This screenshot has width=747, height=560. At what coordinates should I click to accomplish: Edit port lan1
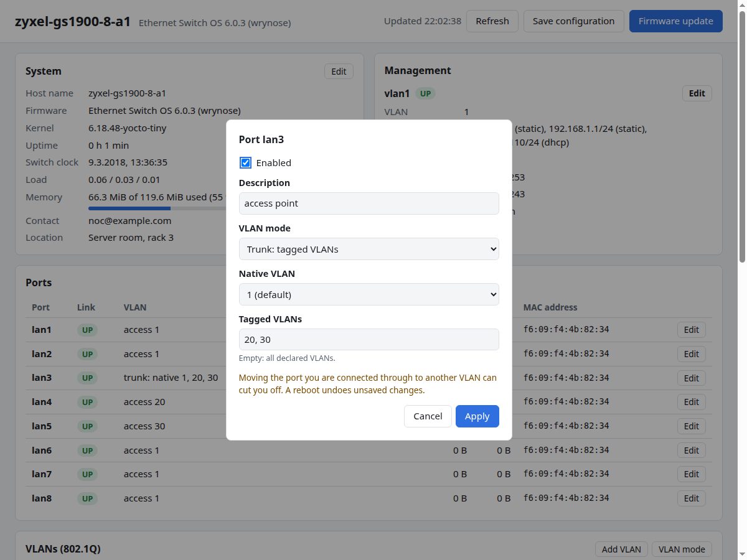pyautogui.click(x=692, y=330)
